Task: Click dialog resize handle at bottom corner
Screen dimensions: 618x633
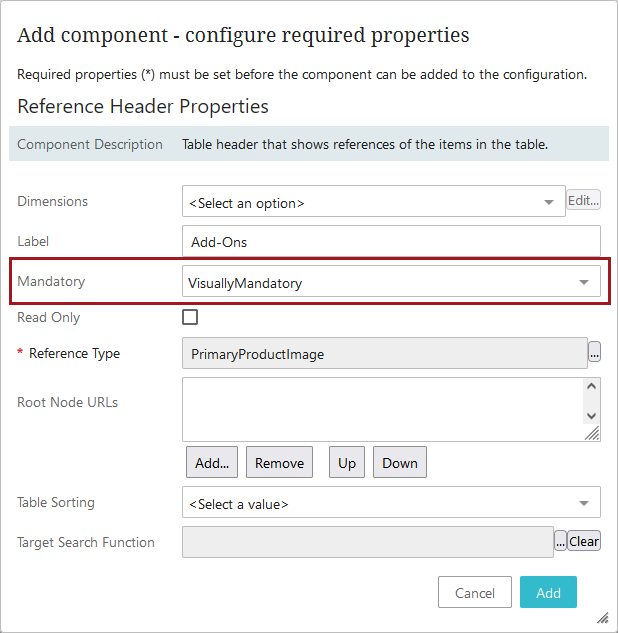Action: (603, 617)
